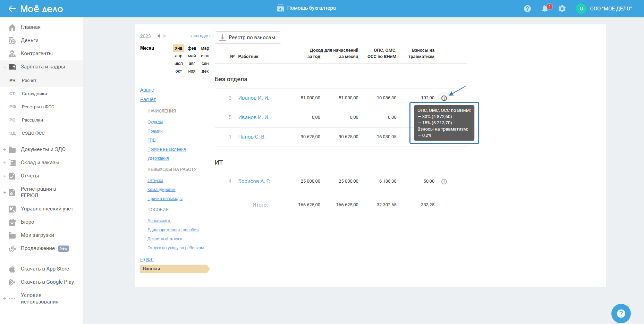Open the ООО "МОЕ ДЕЛО" account menu

coord(610,9)
